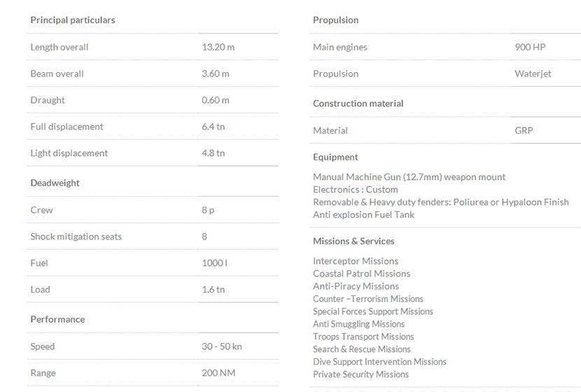This screenshot has height=392, width=581.
Task: Click the Principal particulars heading
Action: click(73, 20)
